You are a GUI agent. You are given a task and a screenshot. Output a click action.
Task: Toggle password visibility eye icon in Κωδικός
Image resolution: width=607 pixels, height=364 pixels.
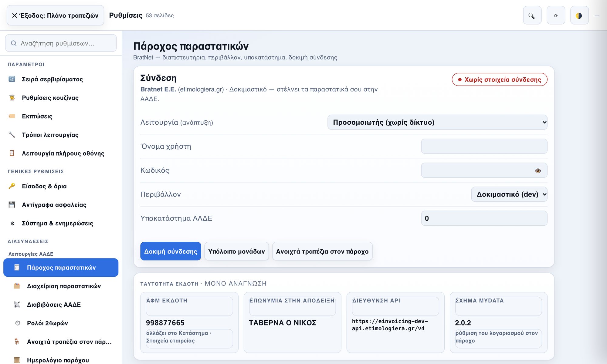538,171
